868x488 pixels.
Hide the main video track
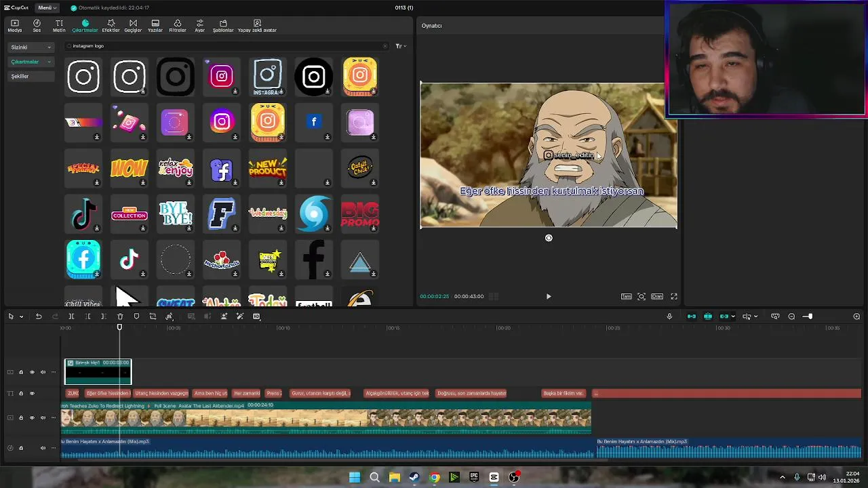click(x=32, y=418)
